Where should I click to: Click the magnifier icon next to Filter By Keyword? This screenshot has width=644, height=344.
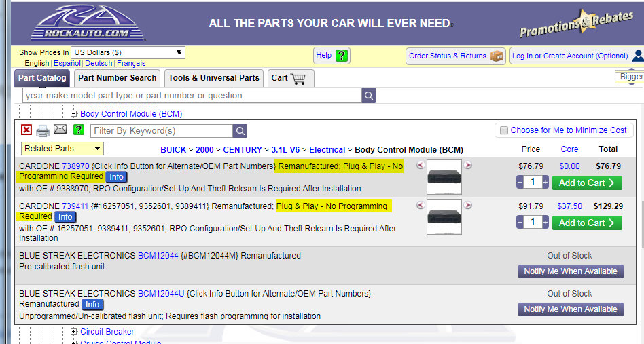coord(240,131)
